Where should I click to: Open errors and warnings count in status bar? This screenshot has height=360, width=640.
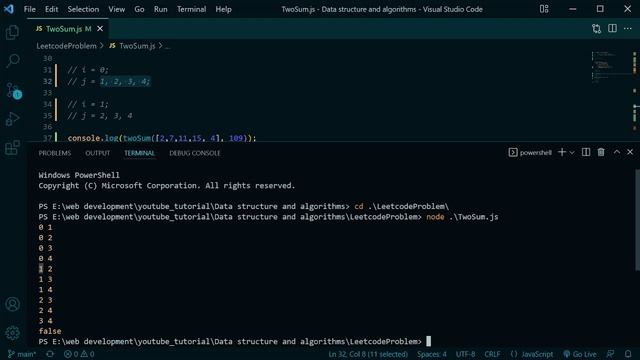pos(79,354)
